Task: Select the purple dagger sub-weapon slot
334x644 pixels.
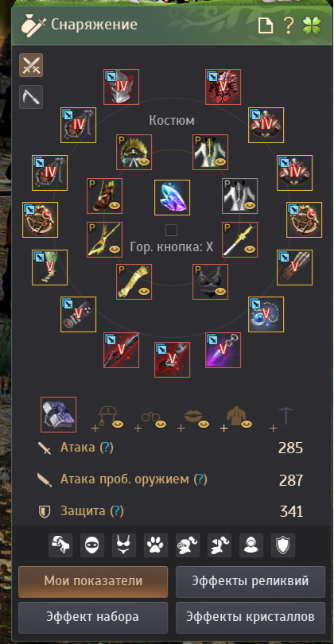Action: tap(223, 351)
